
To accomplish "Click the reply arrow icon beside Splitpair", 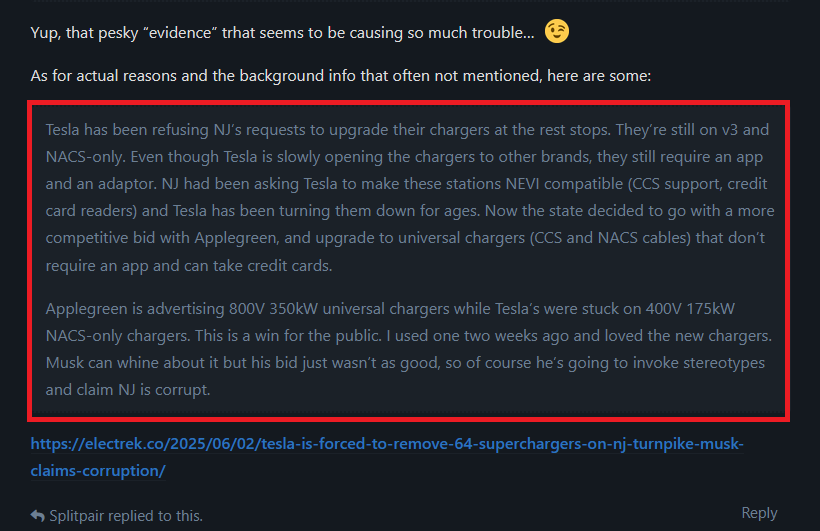I will [x=38, y=516].
